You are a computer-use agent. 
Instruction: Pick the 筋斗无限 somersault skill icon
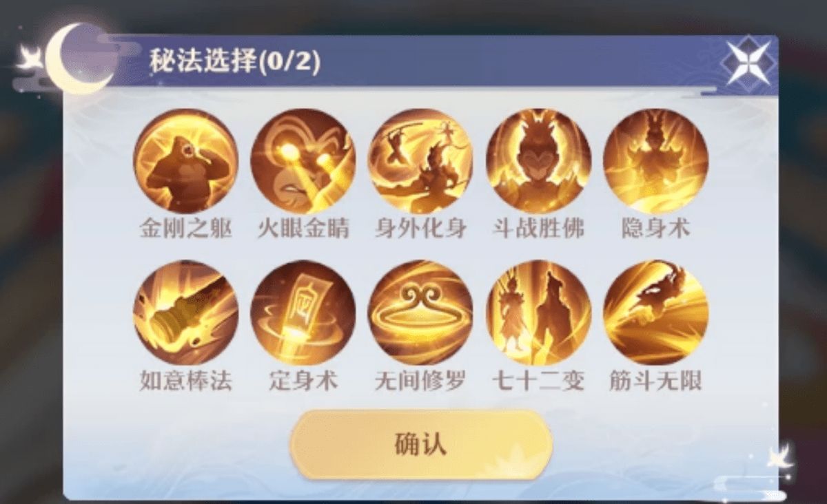click(x=655, y=313)
